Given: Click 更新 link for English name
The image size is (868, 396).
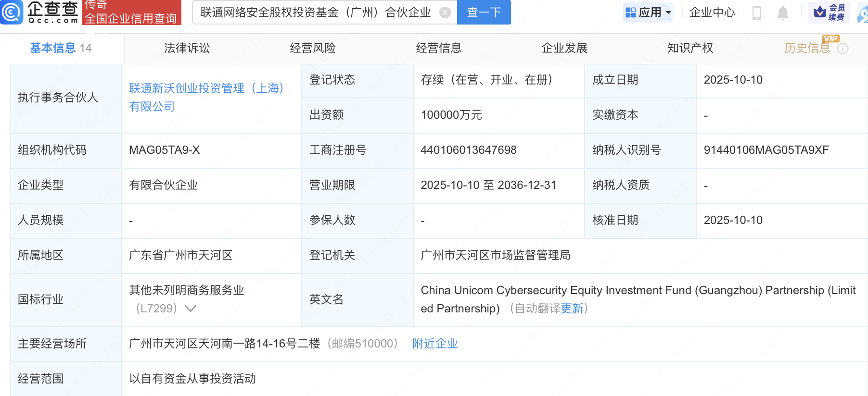Looking at the screenshot, I should tap(572, 309).
